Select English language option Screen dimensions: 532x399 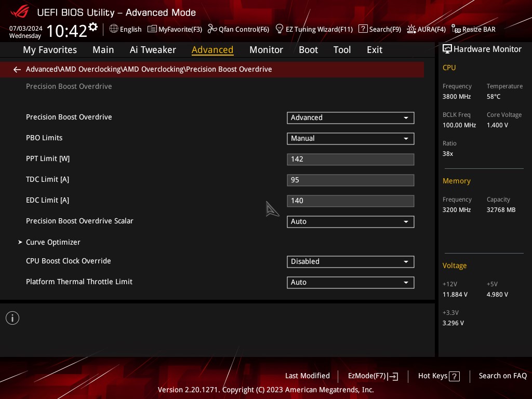click(130, 29)
